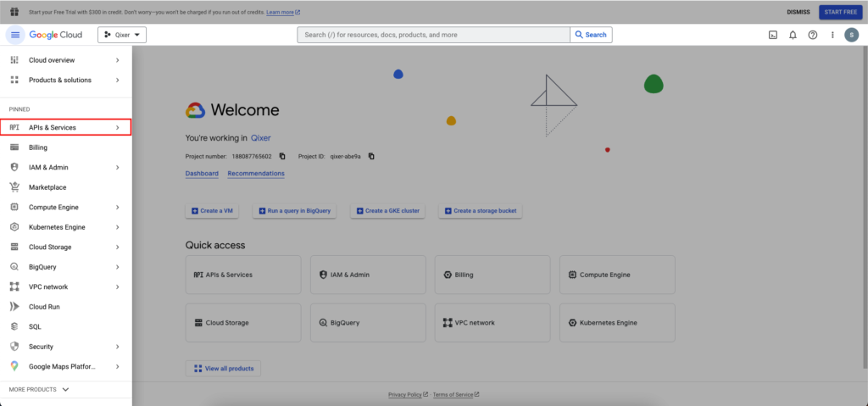Open the notifications bell
The image size is (868, 406).
coord(793,35)
